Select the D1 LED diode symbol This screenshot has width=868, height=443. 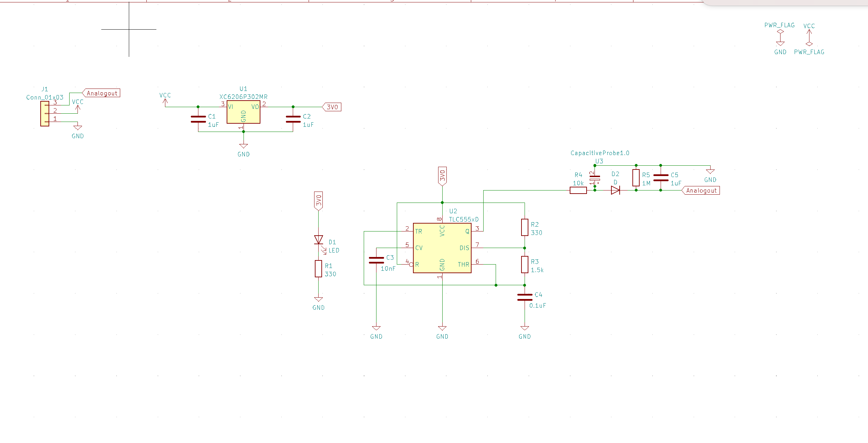click(x=319, y=240)
